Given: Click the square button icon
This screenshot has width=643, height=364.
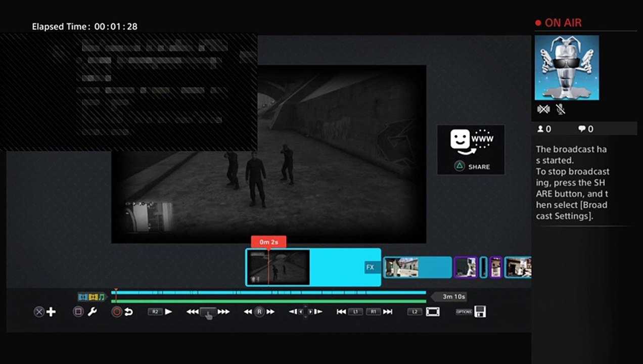Looking at the screenshot, I should (x=78, y=312).
